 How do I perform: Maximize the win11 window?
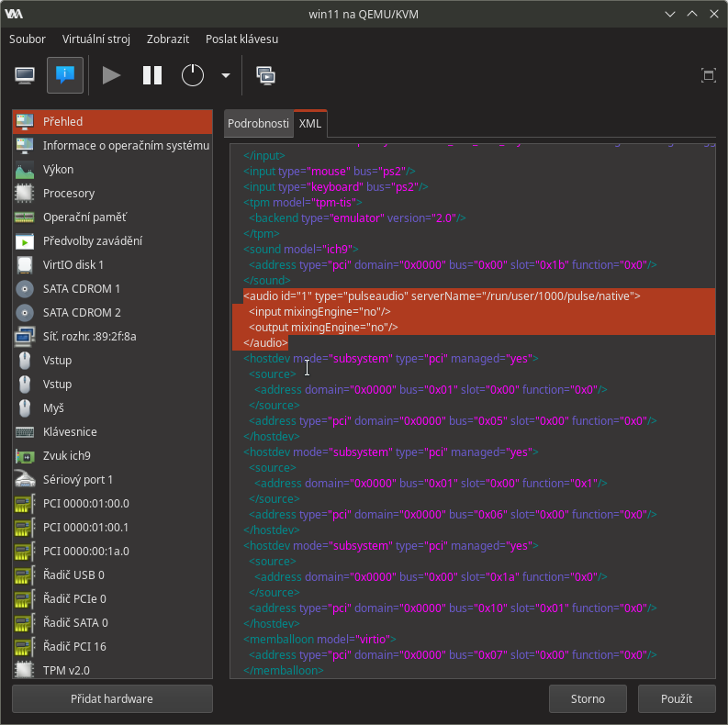(692, 14)
